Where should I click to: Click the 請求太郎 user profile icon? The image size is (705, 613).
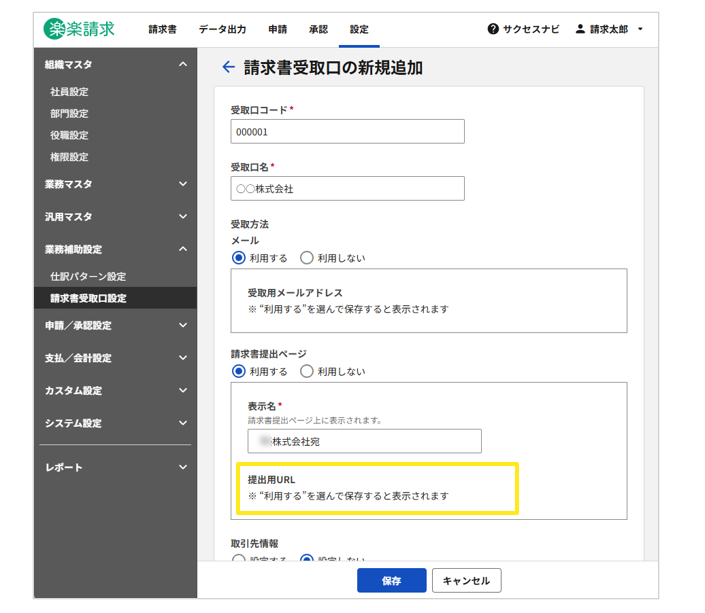tap(580, 30)
